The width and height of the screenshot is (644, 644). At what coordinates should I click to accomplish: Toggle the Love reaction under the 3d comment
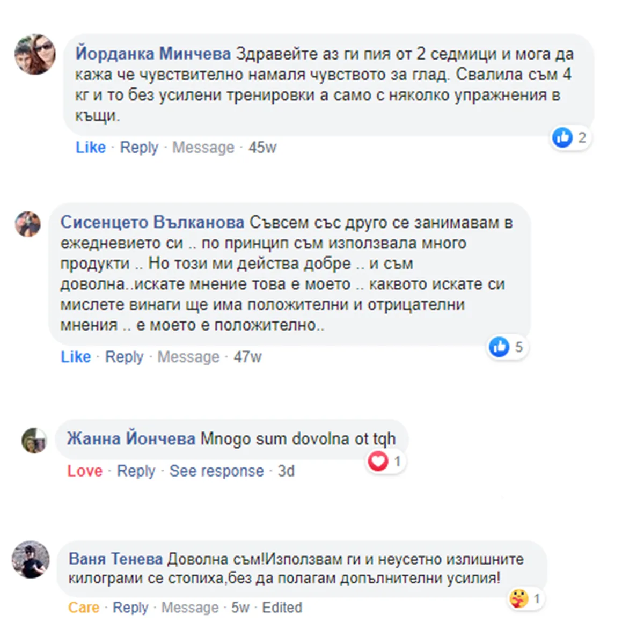[85, 471]
